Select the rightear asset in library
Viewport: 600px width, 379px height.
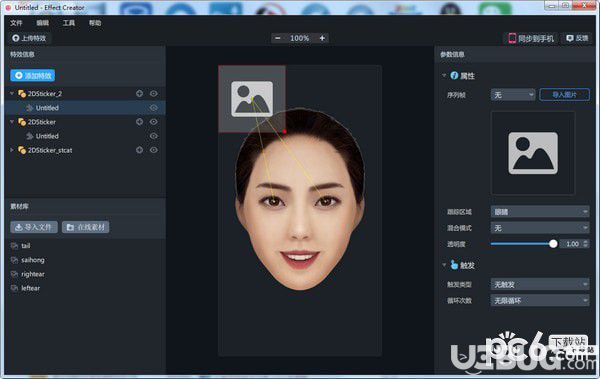pyautogui.click(x=33, y=274)
